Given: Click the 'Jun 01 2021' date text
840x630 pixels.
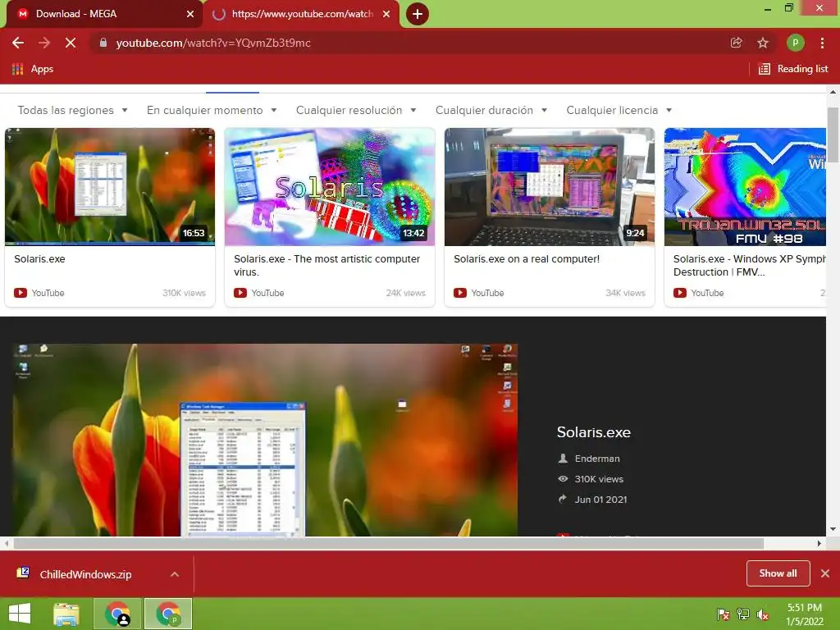Looking at the screenshot, I should (601, 500).
